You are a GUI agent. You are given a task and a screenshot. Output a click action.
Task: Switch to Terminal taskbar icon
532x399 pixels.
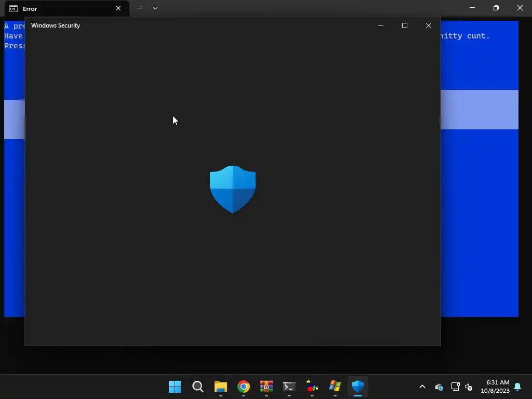(289, 387)
